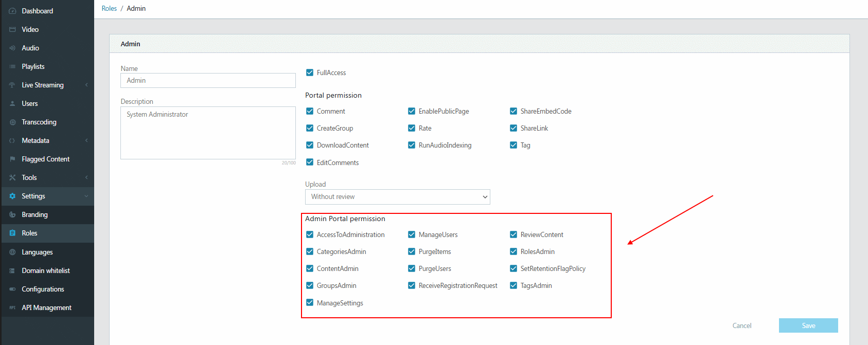The image size is (868, 345).
Task: Toggle the EnablePublicPage checkbox
Action: tap(412, 111)
